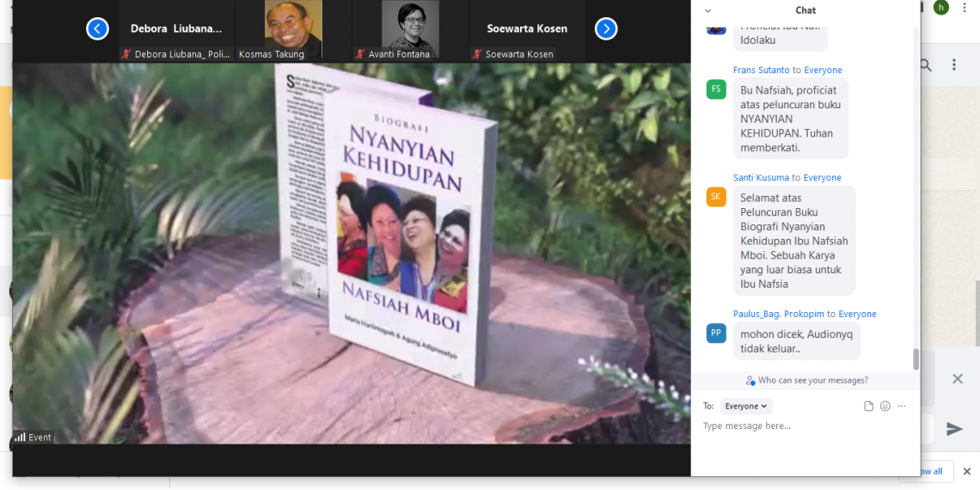Image resolution: width=980 pixels, height=490 pixels.
Task: Open the file attachment icon in chat
Action: (x=869, y=407)
